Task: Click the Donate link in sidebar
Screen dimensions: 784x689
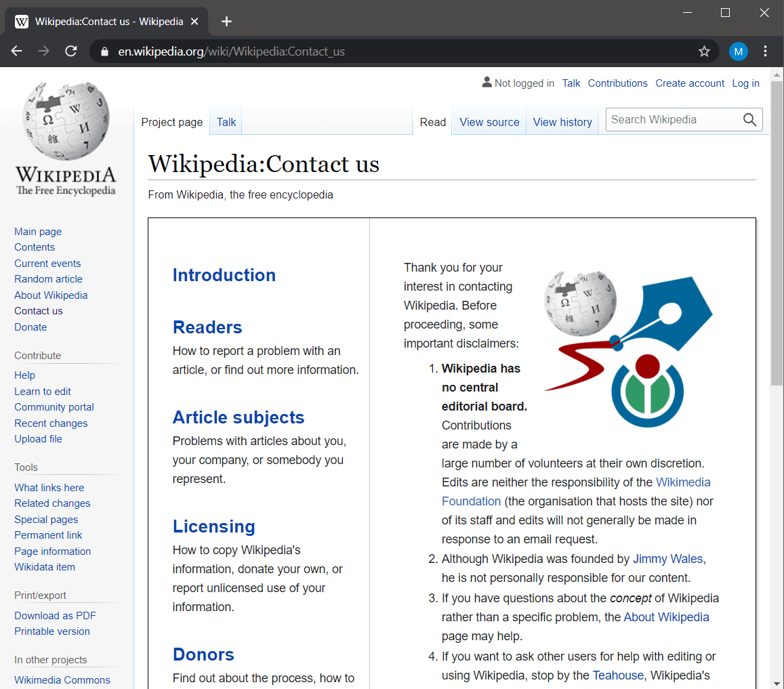Action: click(x=30, y=327)
